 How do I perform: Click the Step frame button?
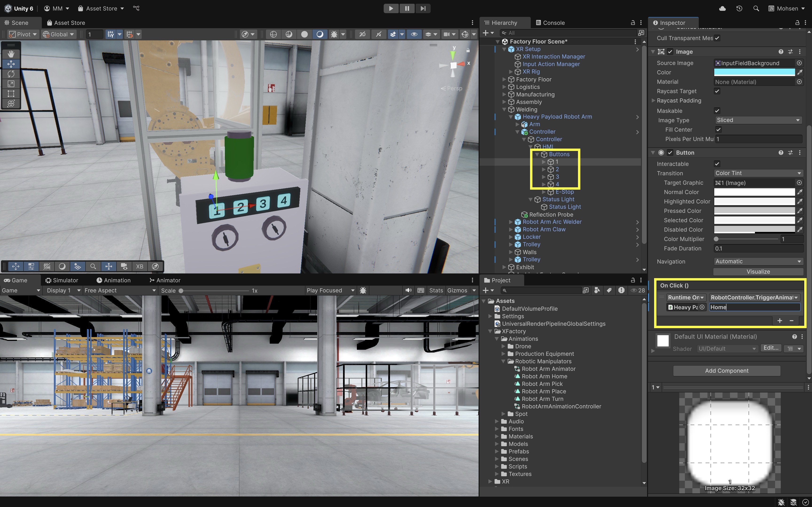(423, 8)
